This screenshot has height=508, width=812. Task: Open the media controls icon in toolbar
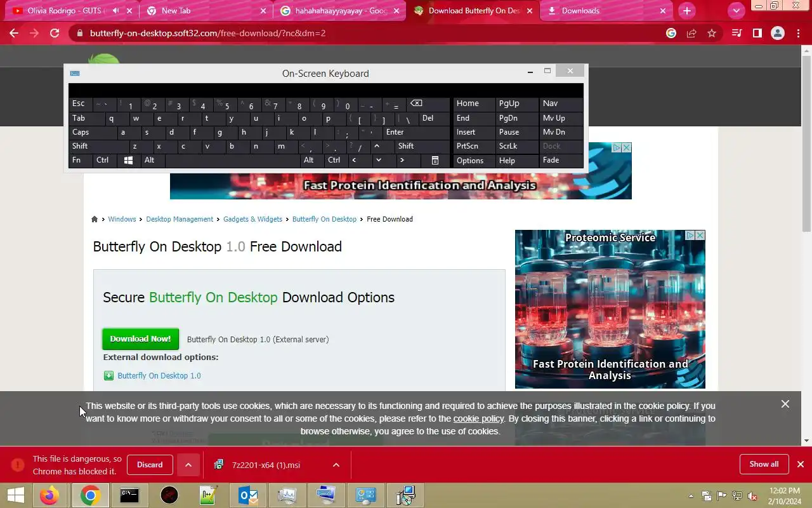[737, 33]
